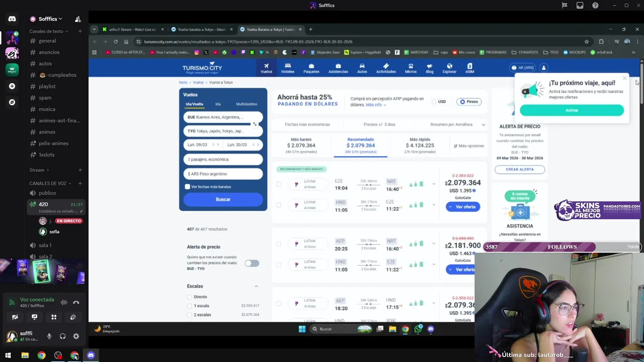Disconnect from voice with the hang-up icon
The width and height of the screenshot is (644, 362).
click(76, 302)
